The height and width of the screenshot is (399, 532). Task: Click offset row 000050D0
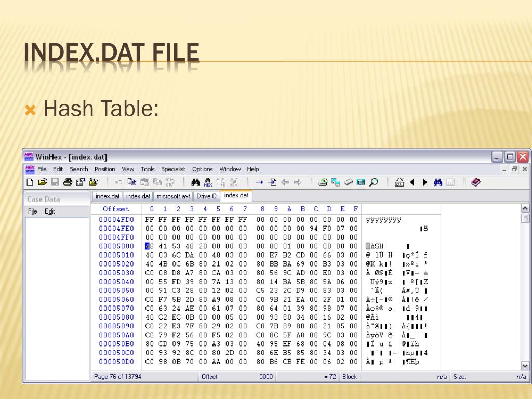(x=116, y=362)
